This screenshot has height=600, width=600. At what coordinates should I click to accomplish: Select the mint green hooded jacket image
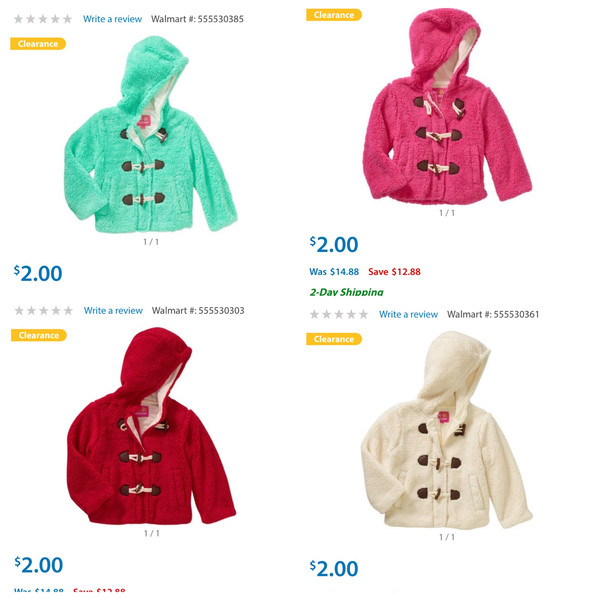[151, 134]
